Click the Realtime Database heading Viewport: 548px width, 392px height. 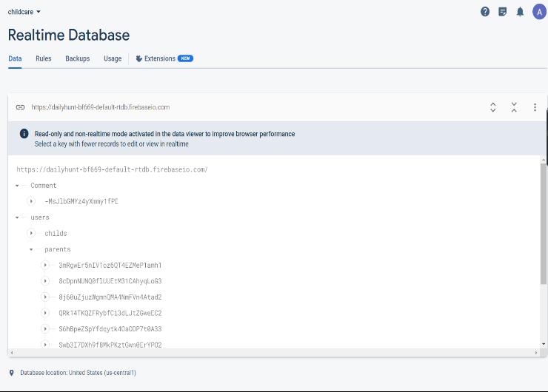point(69,35)
